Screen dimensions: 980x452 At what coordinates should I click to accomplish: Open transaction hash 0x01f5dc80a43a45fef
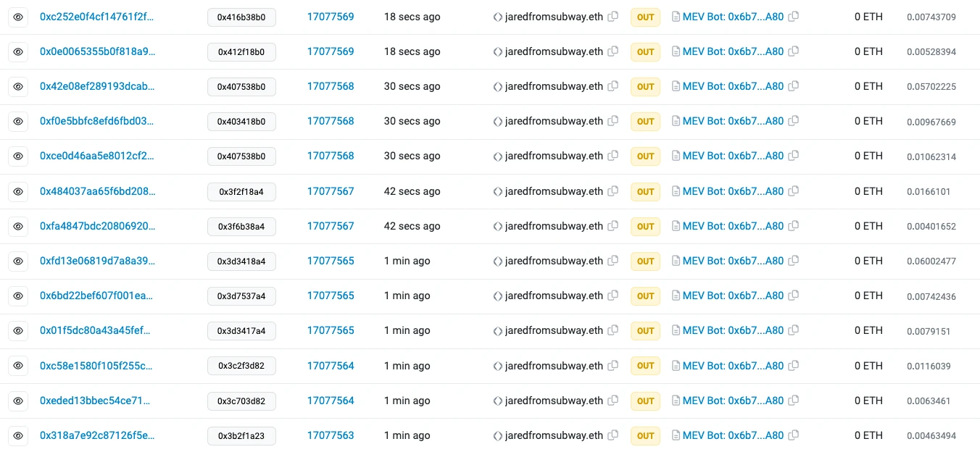pyautogui.click(x=97, y=330)
